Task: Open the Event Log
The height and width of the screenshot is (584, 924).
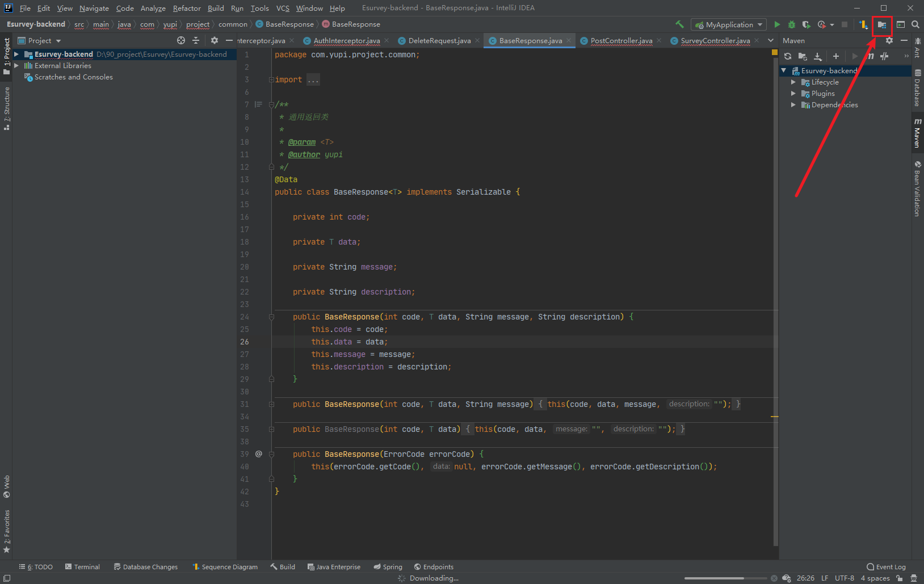Action: (x=886, y=567)
